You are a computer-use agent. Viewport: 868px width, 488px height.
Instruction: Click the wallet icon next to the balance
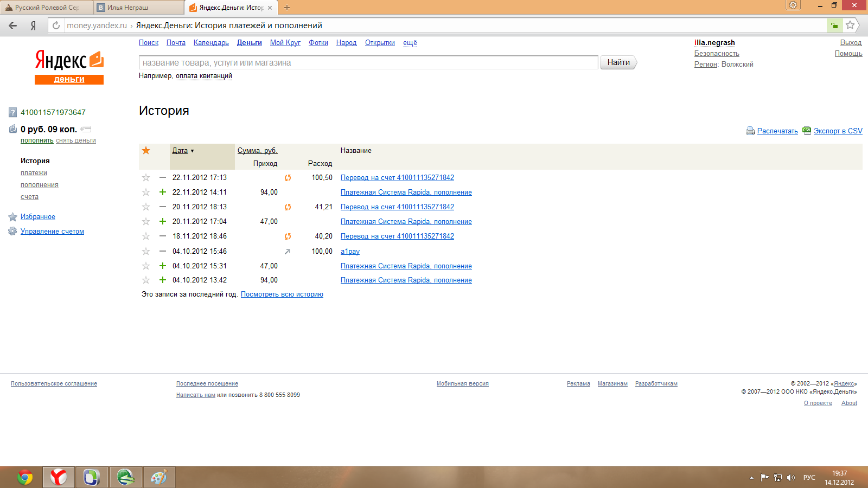13,129
